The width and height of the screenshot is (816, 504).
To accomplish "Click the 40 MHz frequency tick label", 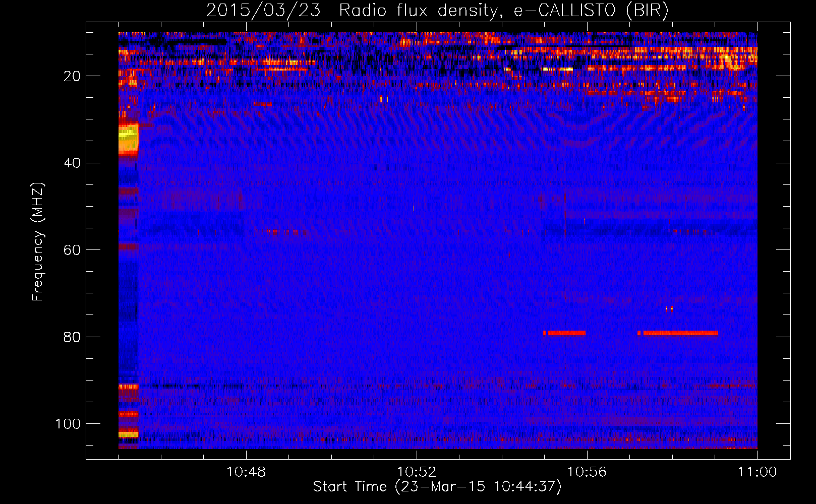I will click(72, 163).
